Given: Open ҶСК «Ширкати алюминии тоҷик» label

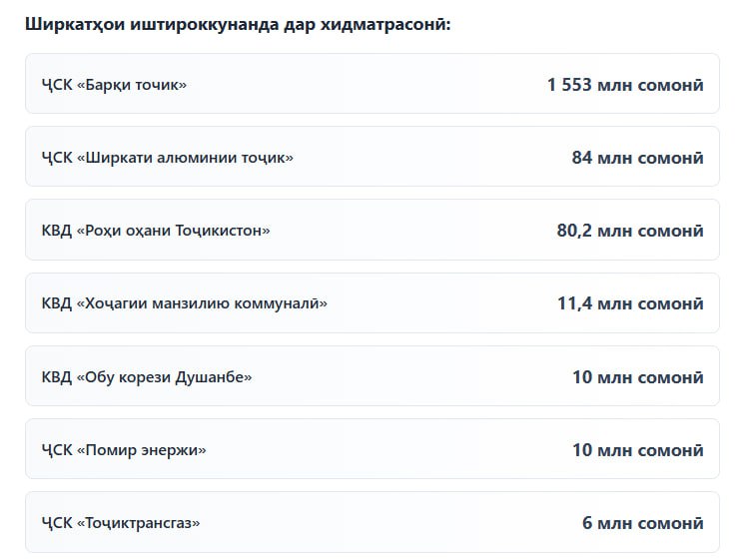Looking at the screenshot, I should click(x=168, y=158).
